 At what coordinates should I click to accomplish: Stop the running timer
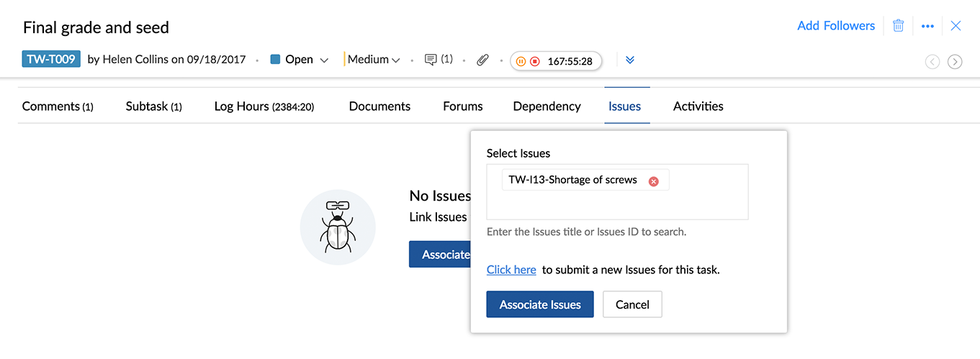[535, 61]
